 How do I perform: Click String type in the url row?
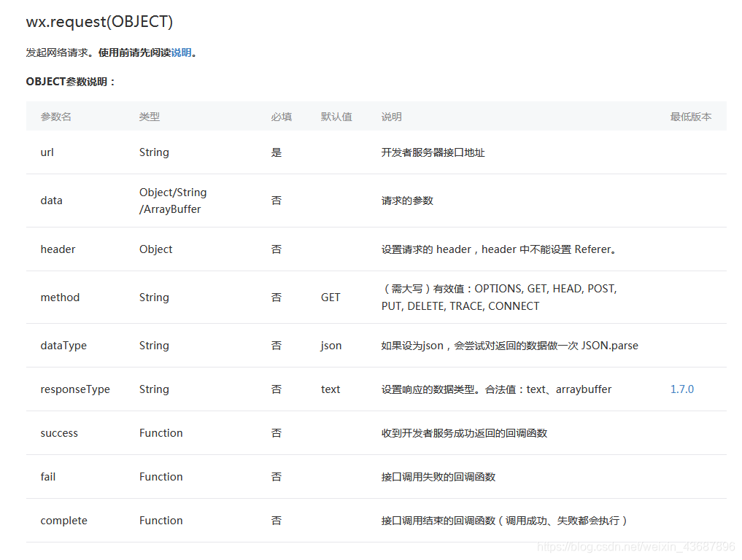(x=154, y=152)
